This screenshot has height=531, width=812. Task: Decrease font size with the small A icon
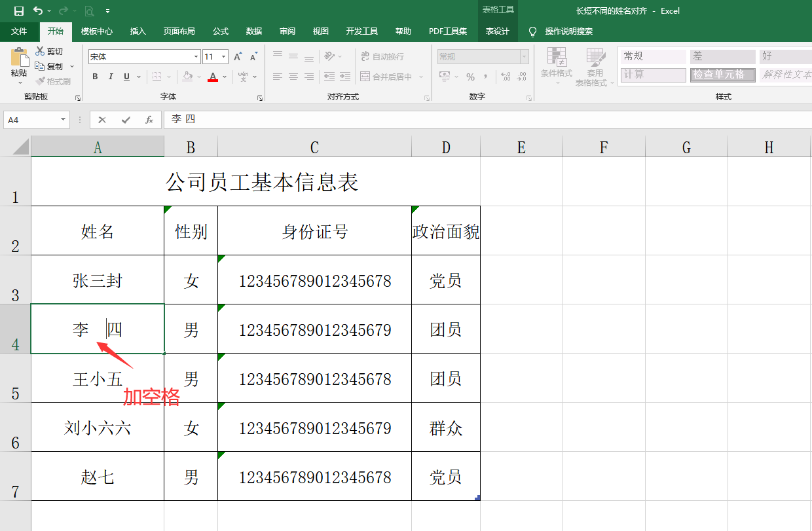click(x=253, y=57)
